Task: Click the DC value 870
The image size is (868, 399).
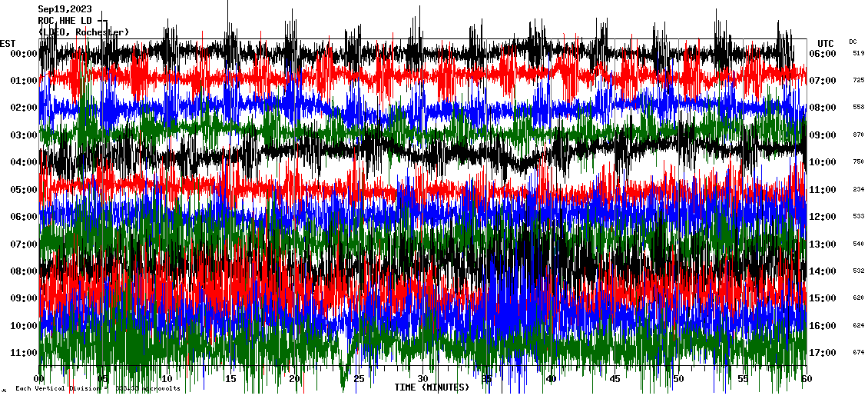Action: point(859,135)
